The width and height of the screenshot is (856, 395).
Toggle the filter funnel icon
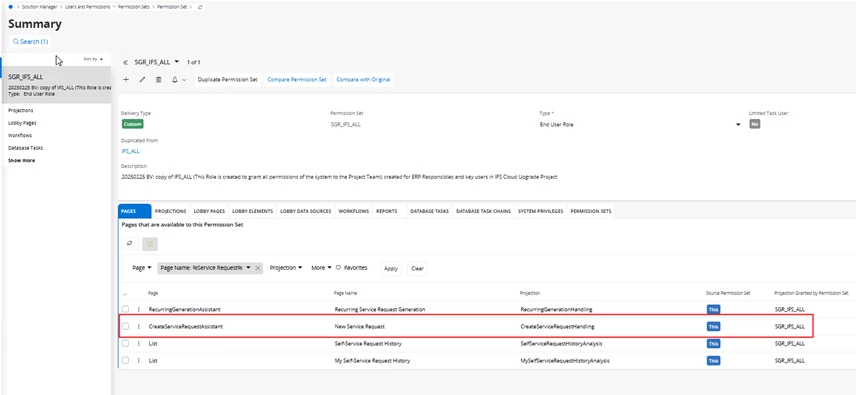pyautogui.click(x=150, y=244)
